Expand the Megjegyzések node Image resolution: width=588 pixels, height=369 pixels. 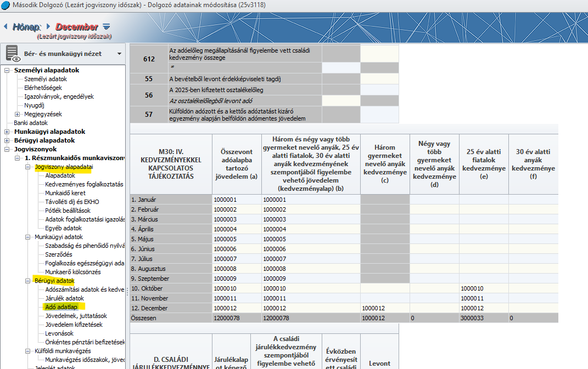[x=17, y=114]
